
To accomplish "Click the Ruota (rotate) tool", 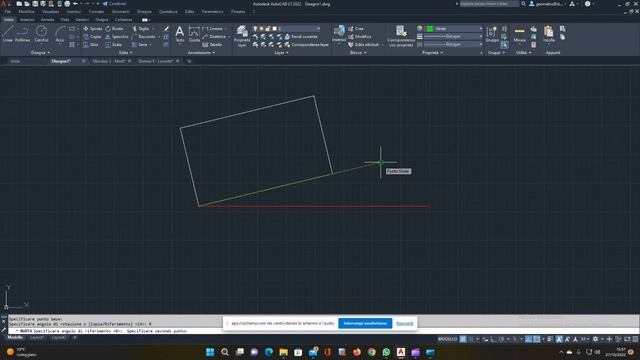I will 114,29.
